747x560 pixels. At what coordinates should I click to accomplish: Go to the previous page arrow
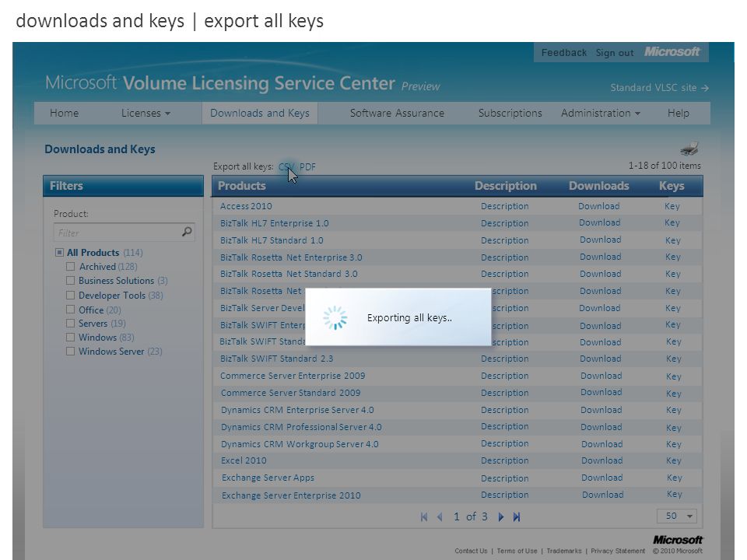tap(440, 516)
